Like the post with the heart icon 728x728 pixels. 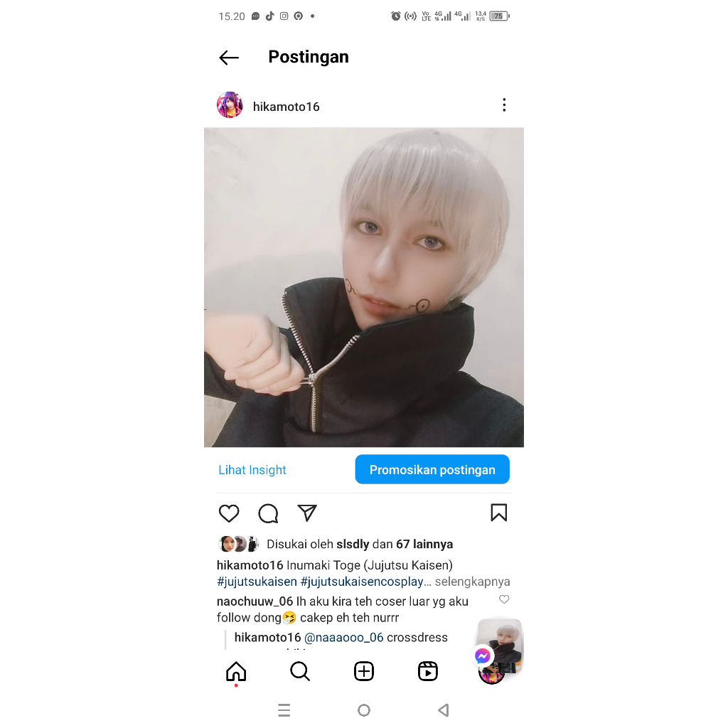(229, 513)
